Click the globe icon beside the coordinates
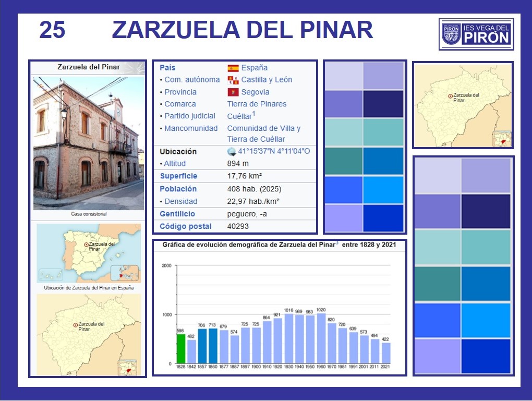532x401 pixels. [x=232, y=152]
